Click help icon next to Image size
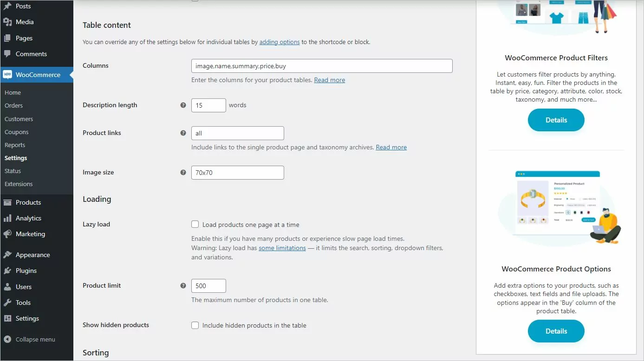 (x=183, y=172)
